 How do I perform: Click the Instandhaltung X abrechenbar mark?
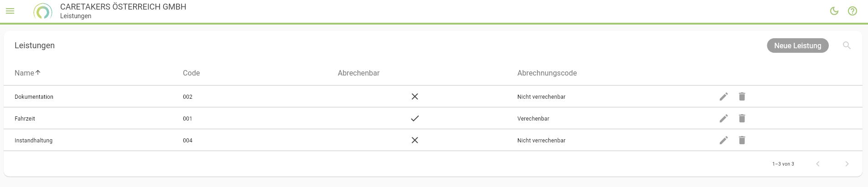414,140
